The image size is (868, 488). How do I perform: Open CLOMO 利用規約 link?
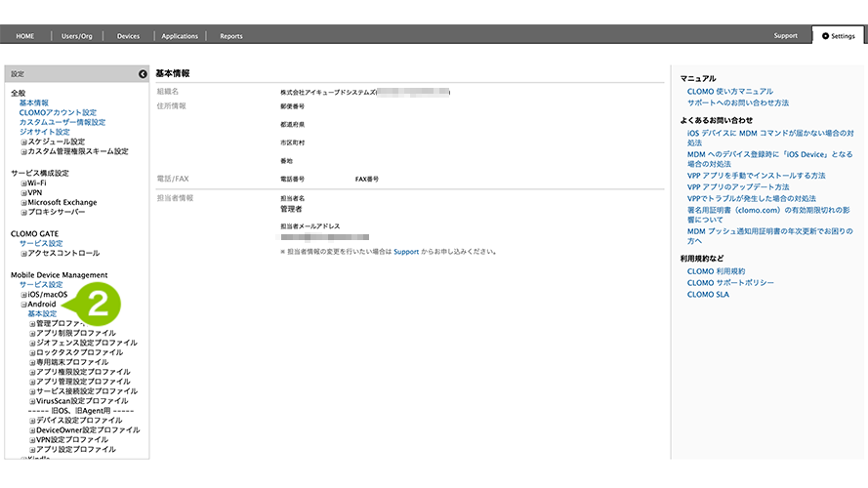point(716,271)
